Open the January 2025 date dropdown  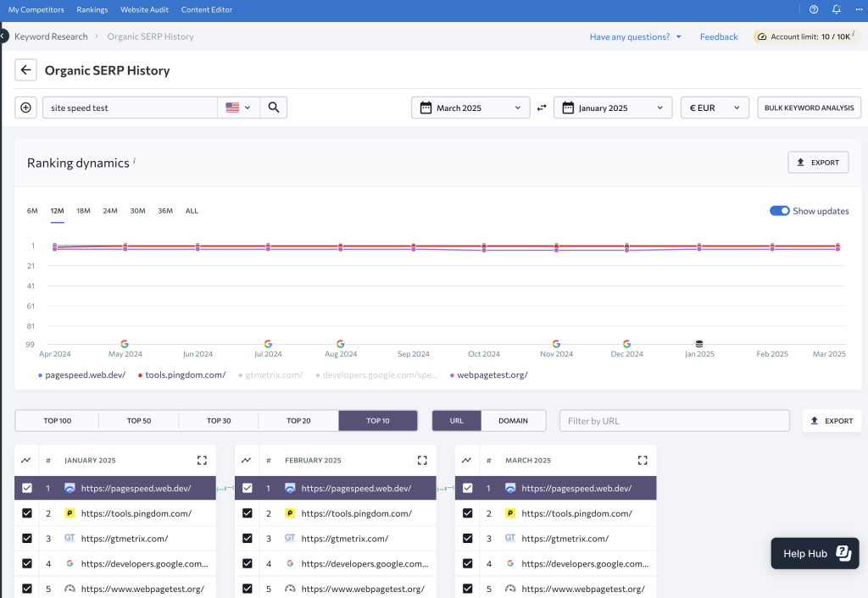pos(613,108)
